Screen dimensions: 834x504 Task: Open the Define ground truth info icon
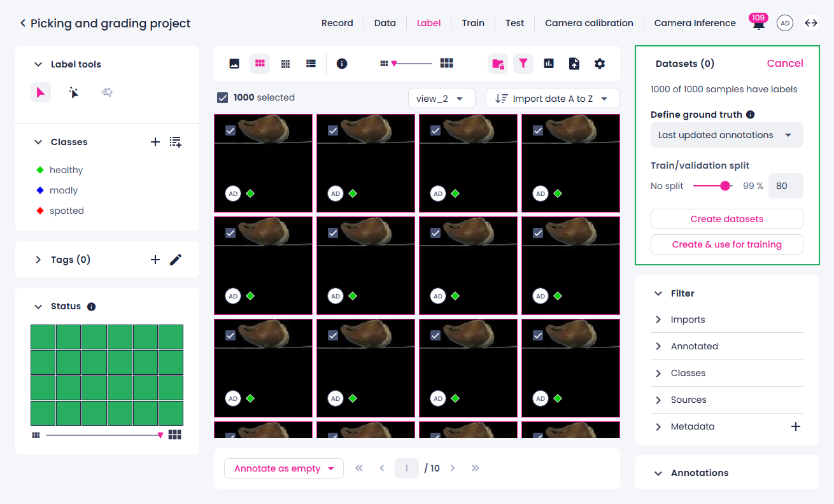pyautogui.click(x=750, y=115)
